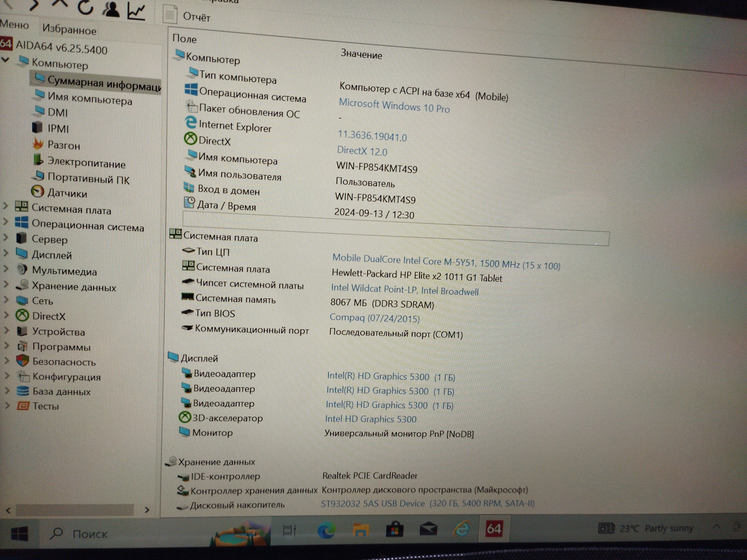This screenshot has width=747, height=560.
Task: Expand the Дисплей tree node
Action: click(5, 253)
